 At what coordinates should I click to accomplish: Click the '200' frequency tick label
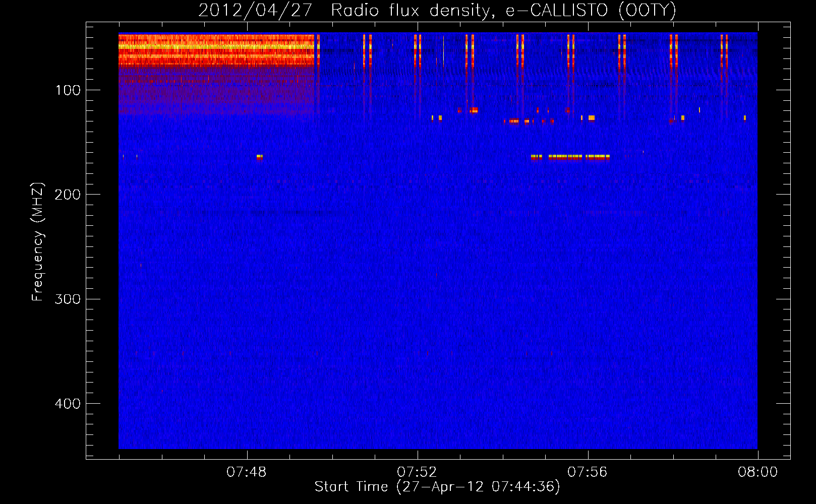point(68,195)
